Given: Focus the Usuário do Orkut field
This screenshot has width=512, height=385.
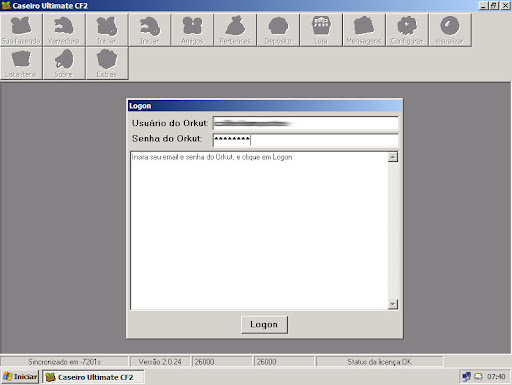Looking at the screenshot, I should pyautogui.click(x=305, y=123).
